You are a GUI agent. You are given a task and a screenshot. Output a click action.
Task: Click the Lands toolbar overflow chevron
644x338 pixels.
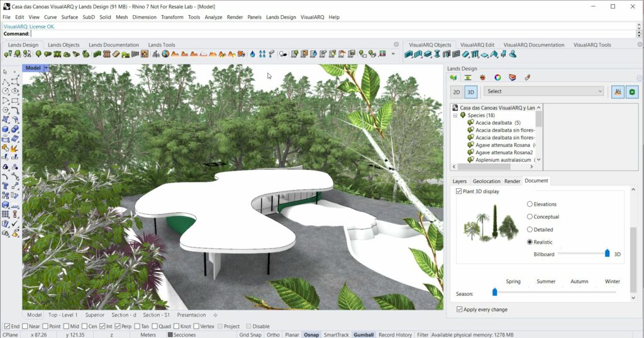[x=393, y=54]
